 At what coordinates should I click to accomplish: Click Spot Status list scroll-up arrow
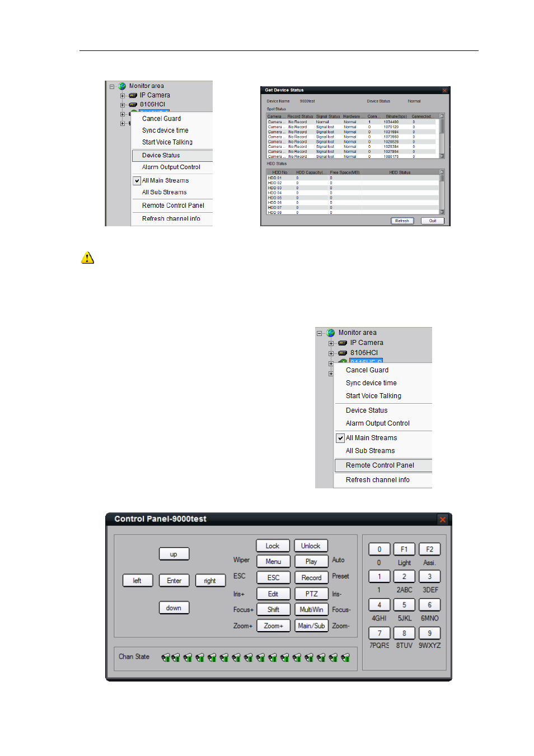442,116
